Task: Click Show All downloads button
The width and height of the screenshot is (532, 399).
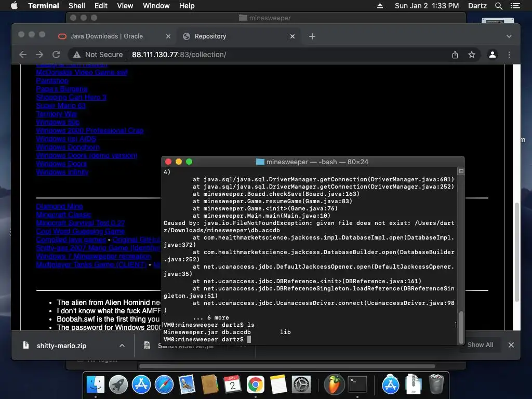Action: 480,345
